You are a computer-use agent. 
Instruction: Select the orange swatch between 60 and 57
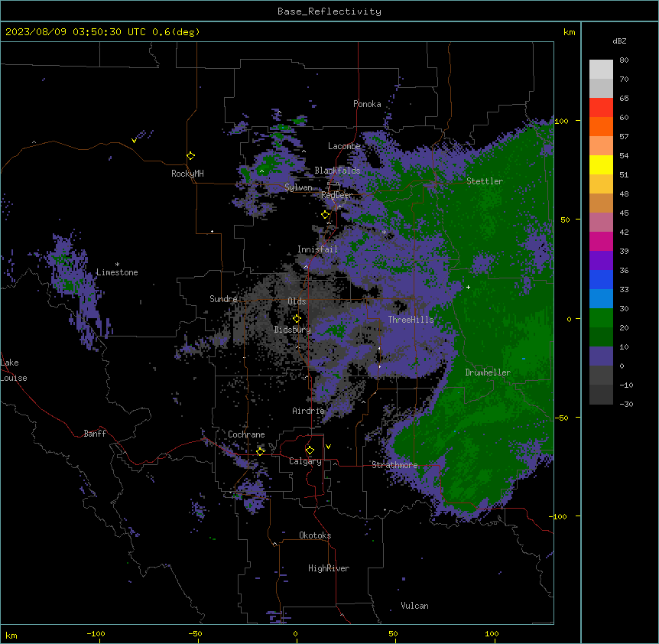coord(601,126)
